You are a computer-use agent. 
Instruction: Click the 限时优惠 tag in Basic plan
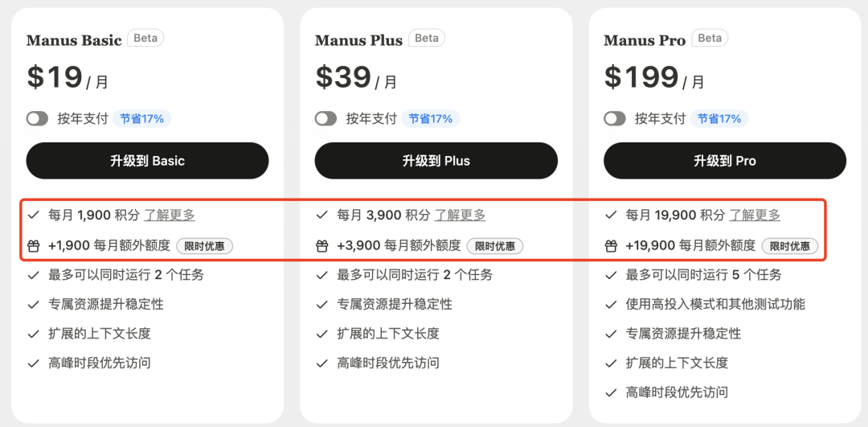pyautogui.click(x=205, y=246)
